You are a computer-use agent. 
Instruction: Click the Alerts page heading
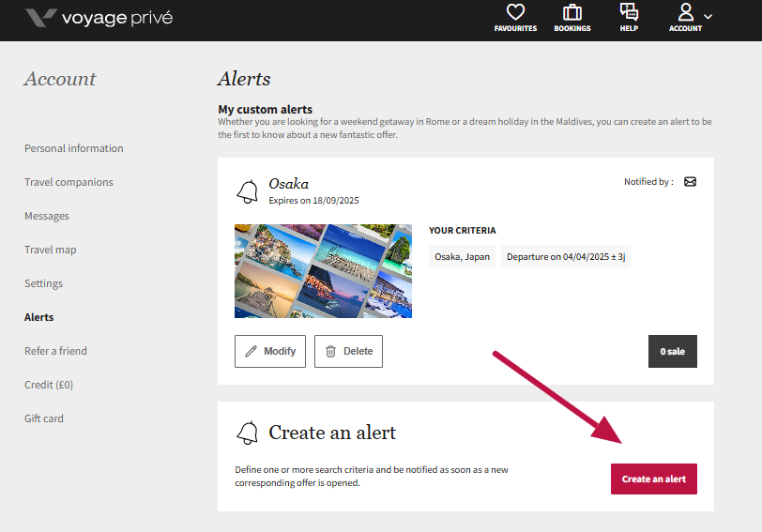(244, 79)
